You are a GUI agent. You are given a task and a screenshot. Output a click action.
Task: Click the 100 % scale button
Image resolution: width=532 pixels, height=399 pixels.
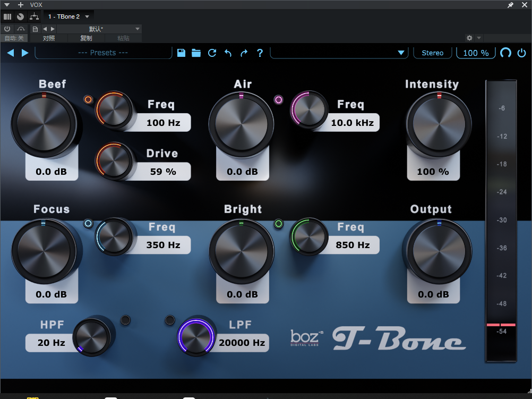point(476,53)
